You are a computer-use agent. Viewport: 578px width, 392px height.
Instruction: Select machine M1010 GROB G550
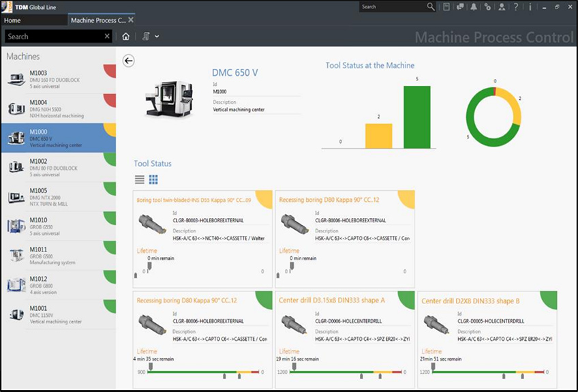[x=59, y=226]
